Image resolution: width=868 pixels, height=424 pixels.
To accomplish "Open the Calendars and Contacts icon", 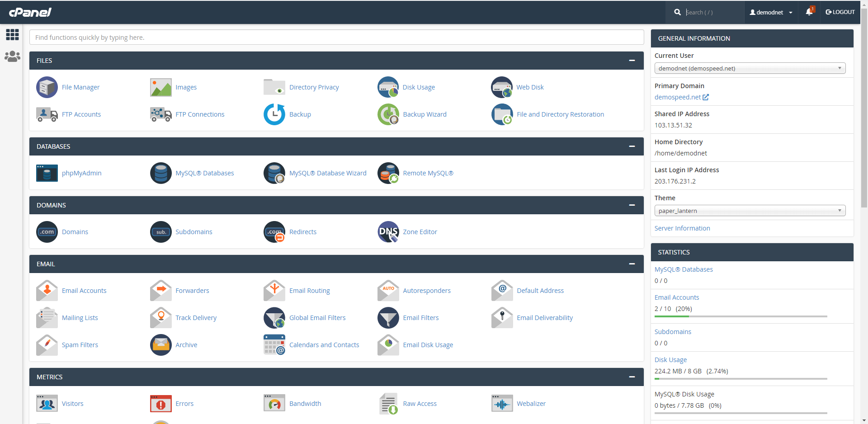I will pos(274,345).
